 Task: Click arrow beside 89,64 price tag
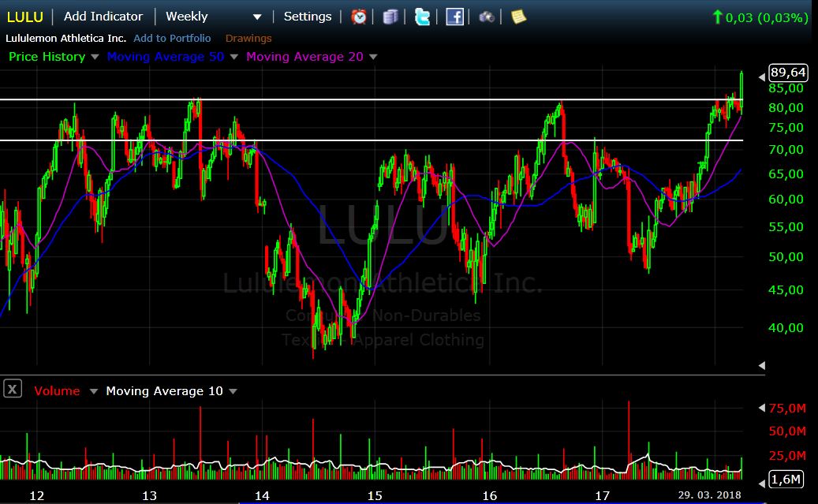pos(762,77)
